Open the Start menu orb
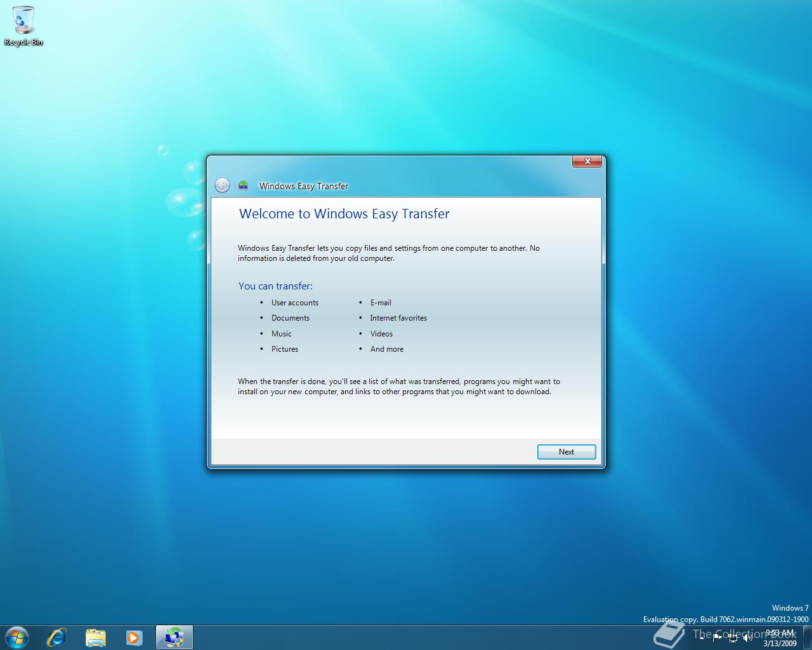 click(17, 637)
